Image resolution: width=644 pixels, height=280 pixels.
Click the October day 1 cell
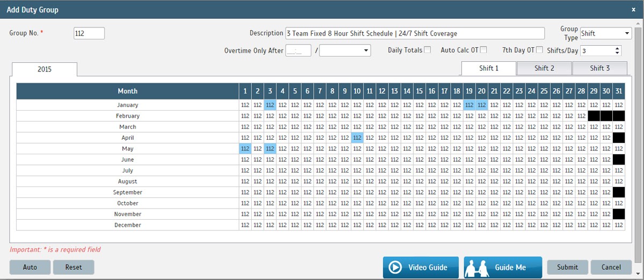(245, 203)
